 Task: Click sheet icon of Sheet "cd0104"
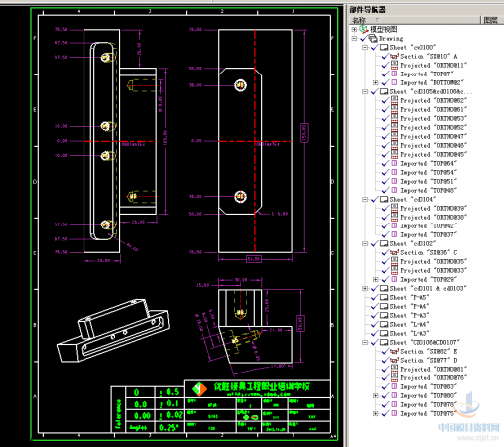[x=384, y=199]
